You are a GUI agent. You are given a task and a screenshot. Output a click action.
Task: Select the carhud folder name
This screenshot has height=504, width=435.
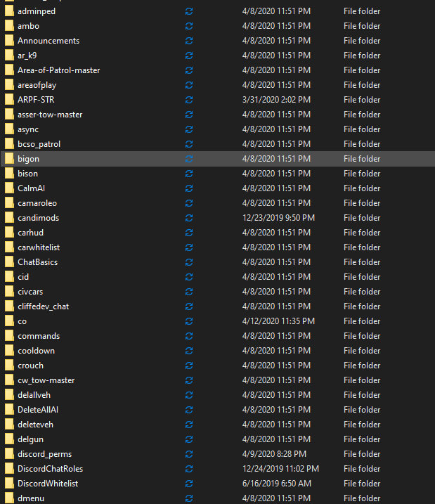pos(30,233)
